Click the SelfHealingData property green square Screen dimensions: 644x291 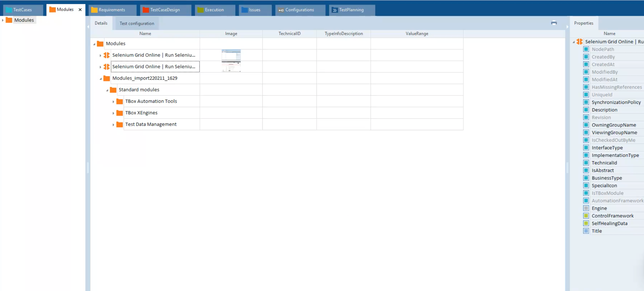586,223
